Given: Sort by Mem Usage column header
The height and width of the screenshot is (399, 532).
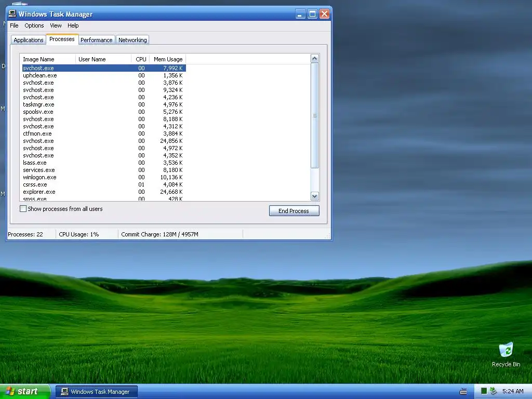Looking at the screenshot, I should 168,59.
